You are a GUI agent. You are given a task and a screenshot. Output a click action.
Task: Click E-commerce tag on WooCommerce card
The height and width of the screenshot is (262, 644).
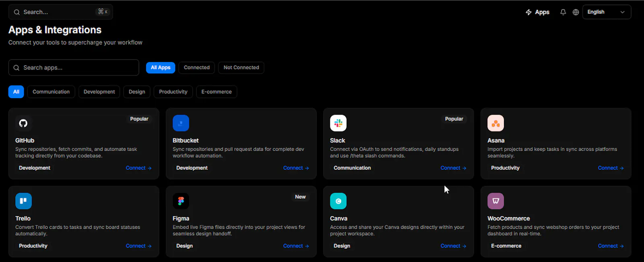coord(506,246)
